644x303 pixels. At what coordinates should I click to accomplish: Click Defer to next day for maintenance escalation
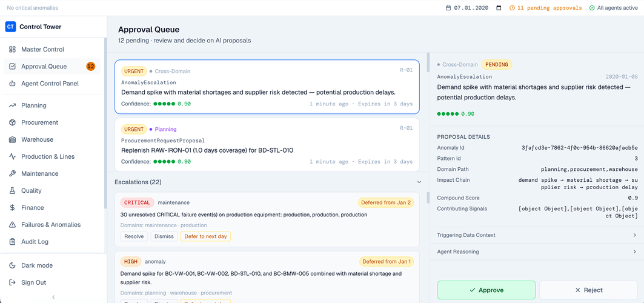point(205,236)
